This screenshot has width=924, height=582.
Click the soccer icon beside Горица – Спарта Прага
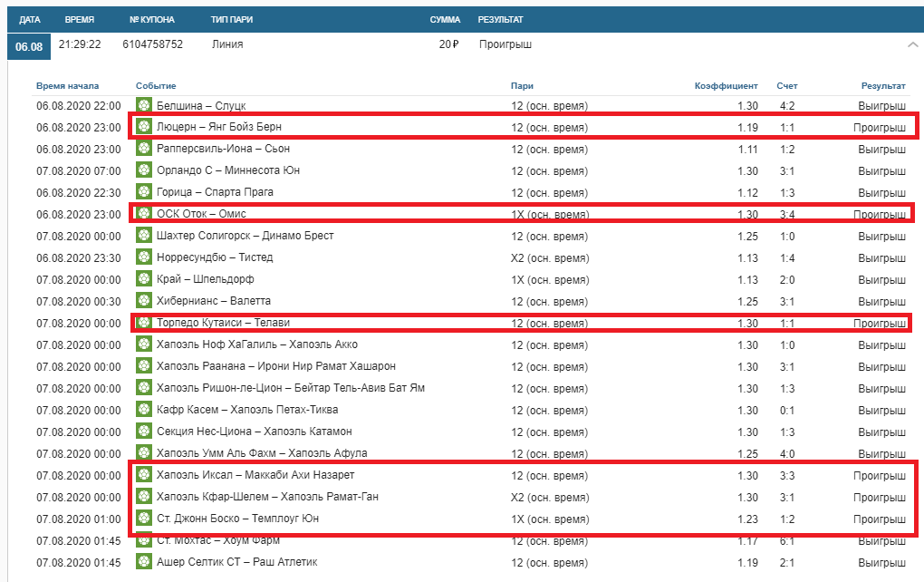(144, 192)
